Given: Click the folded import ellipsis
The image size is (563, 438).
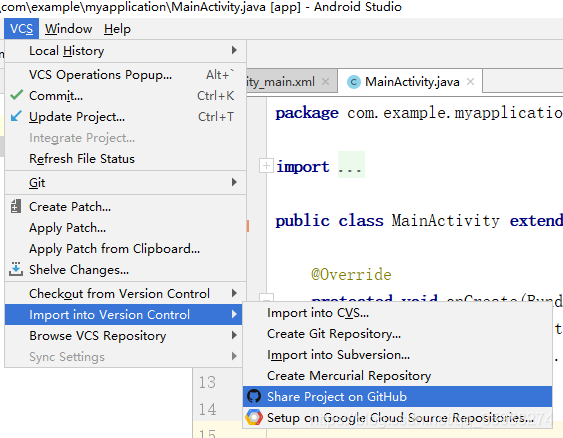Looking at the screenshot, I should point(351,165).
